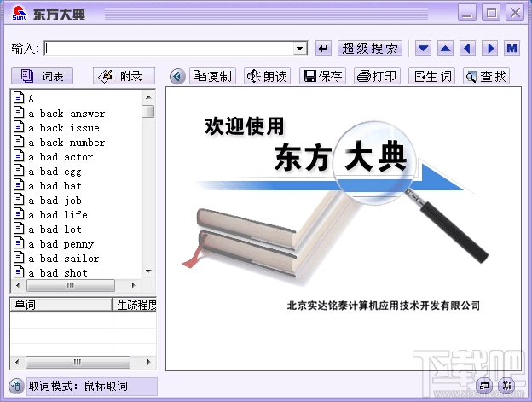Click the 查找 find button
The width and height of the screenshot is (532, 402).
(487, 76)
